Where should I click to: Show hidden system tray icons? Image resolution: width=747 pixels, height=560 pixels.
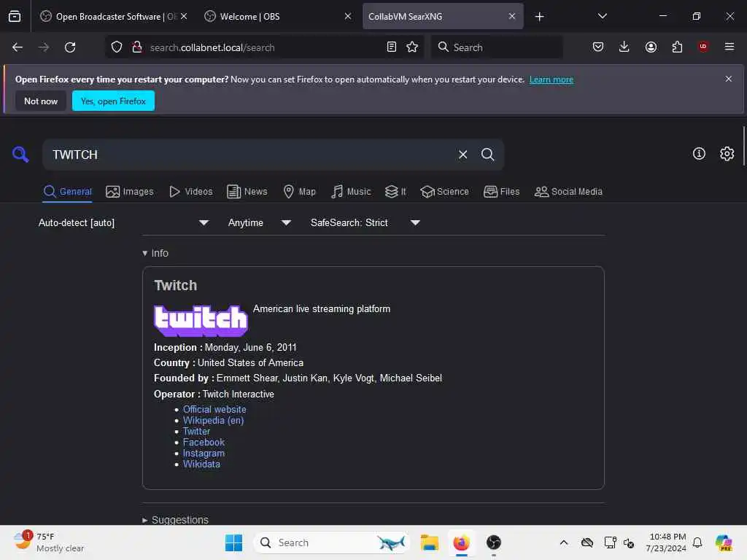(564, 542)
